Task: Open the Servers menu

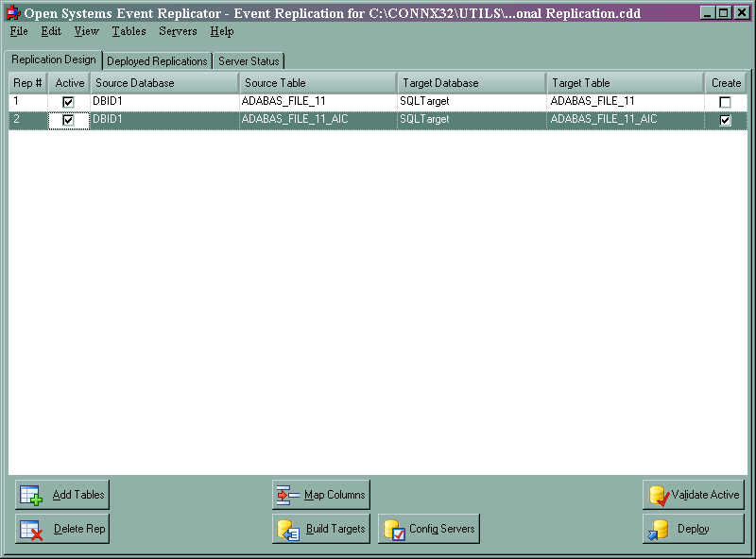Action: coord(178,31)
